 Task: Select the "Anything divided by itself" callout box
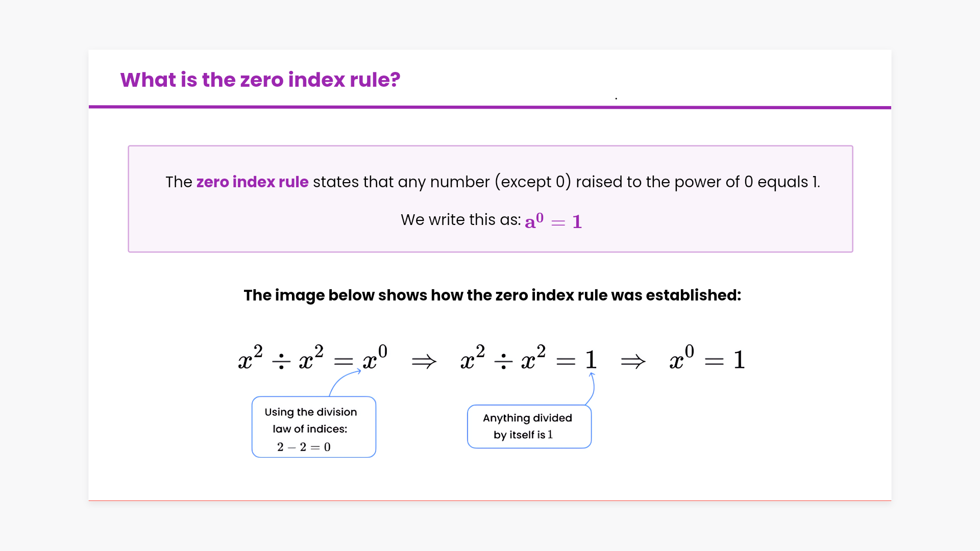click(529, 427)
